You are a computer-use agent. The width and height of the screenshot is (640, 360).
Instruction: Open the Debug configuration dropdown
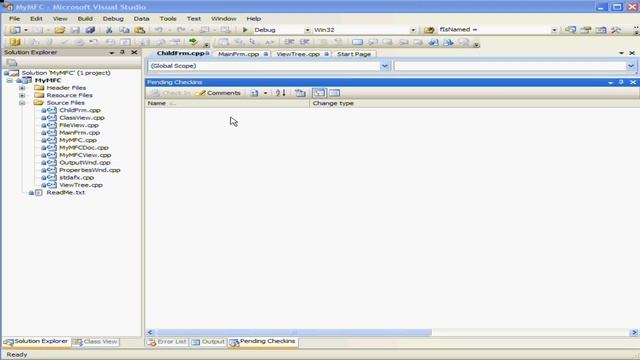[307, 30]
